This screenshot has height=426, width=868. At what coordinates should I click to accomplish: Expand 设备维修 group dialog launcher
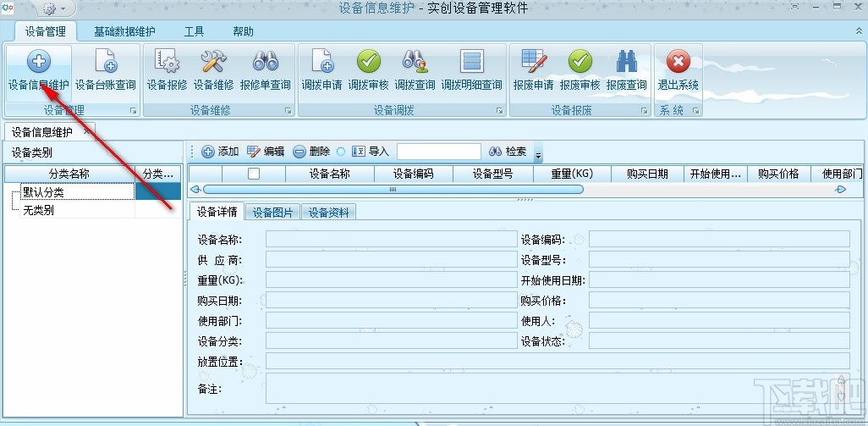pos(288,111)
